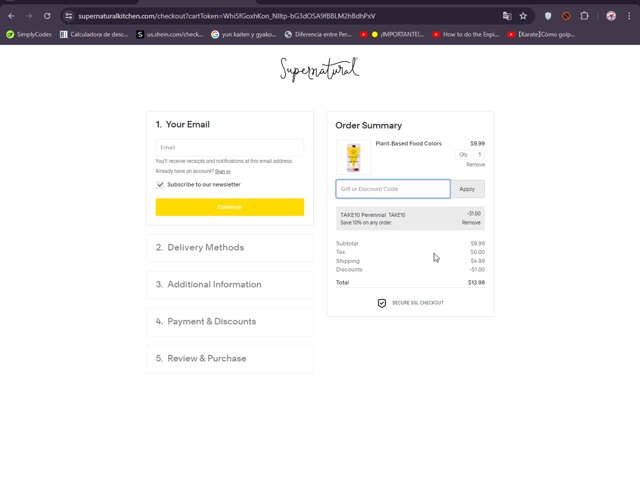This screenshot has width=640, height=480.
Task: Open the ¡IMPORTANTE!... YouTube bookmark
Action: 392,34
